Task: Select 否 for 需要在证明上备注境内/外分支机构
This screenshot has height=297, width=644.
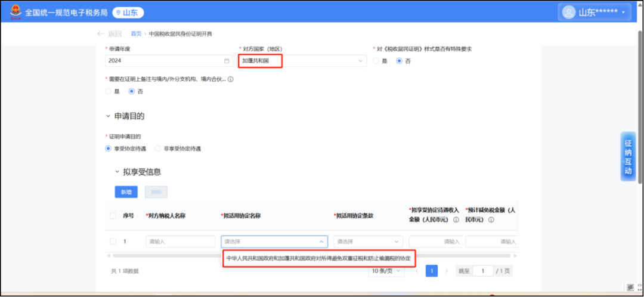Action: 132,92
